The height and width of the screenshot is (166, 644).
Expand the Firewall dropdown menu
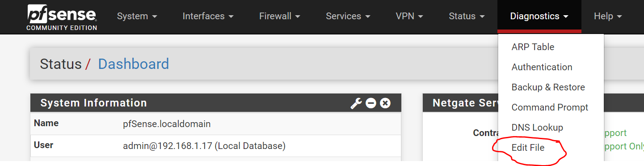click(x=280, y=16)
